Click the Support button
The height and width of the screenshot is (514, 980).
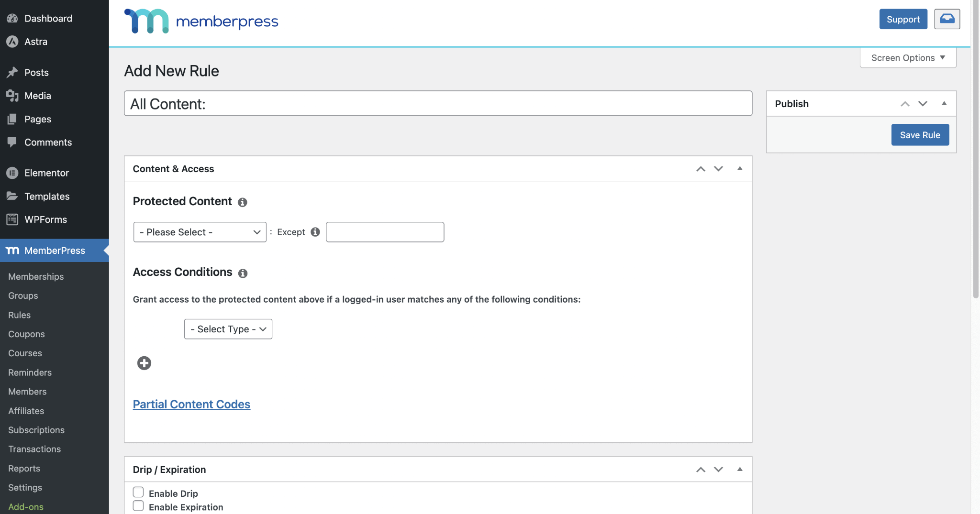coord(903,19)
